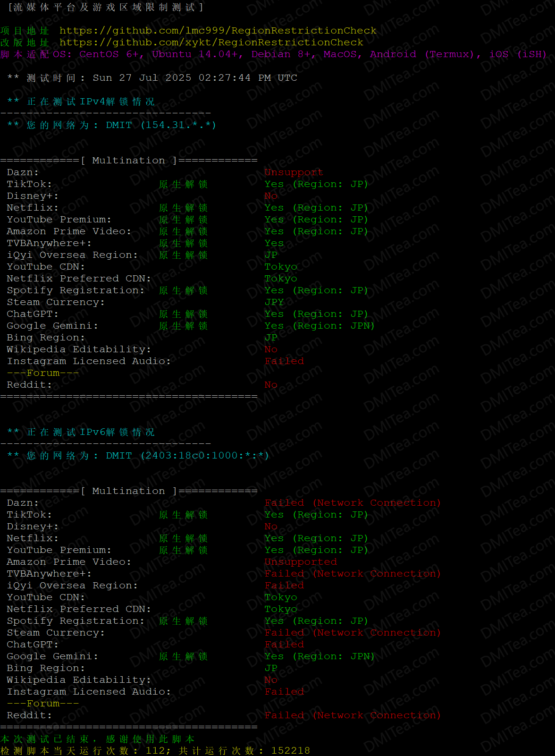The height and width of the screenshot is (756, 555).
Task: Click IPv6 TVBAnywhere+ Failed (Network Connection) result
Action: pos(353,574)
